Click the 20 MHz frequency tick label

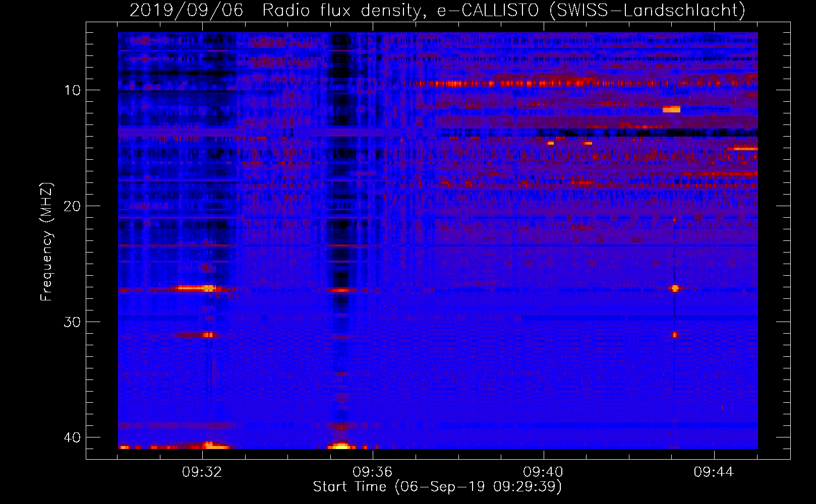pos(72,206)
